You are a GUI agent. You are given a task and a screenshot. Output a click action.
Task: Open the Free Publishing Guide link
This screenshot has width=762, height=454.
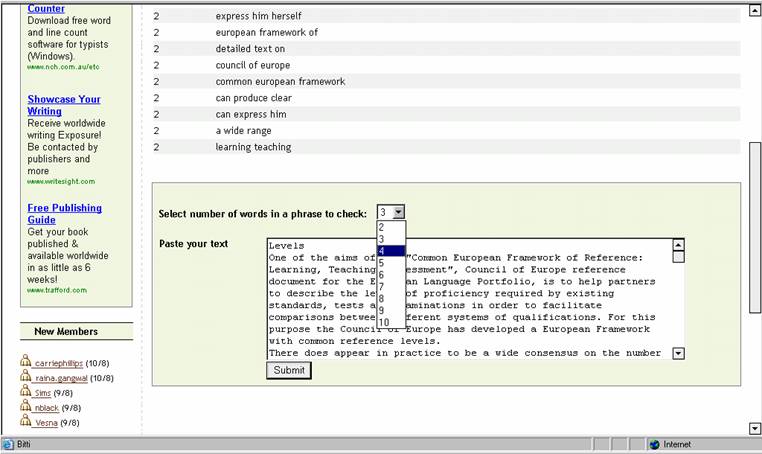point(64,214)
